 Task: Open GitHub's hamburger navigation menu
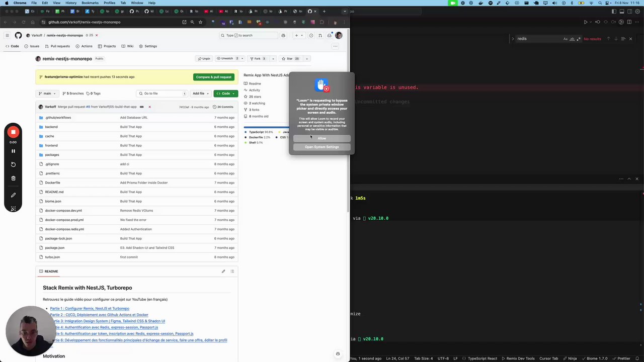point(7,35)
